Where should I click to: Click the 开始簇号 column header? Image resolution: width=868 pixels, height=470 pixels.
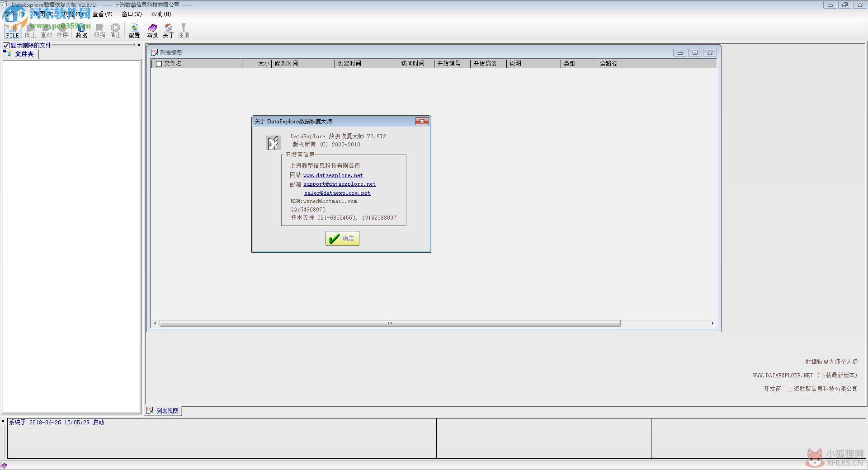coord(452,64)
